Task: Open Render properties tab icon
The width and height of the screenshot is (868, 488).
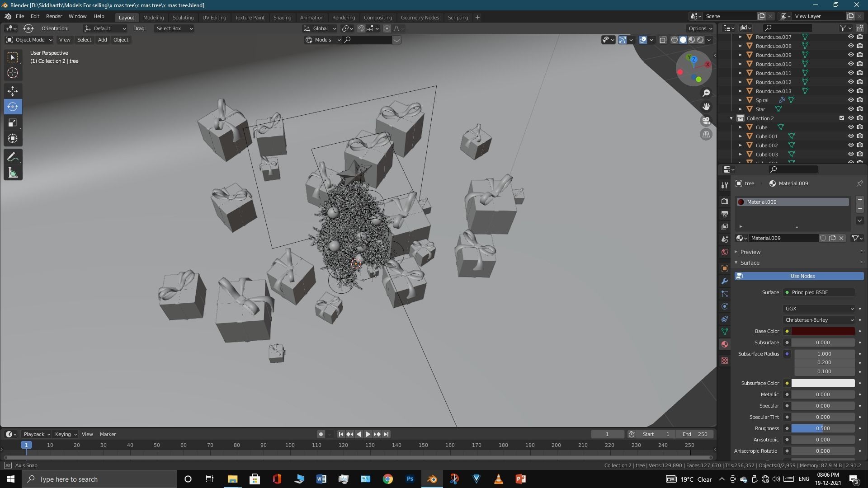Action: [725, 202]
